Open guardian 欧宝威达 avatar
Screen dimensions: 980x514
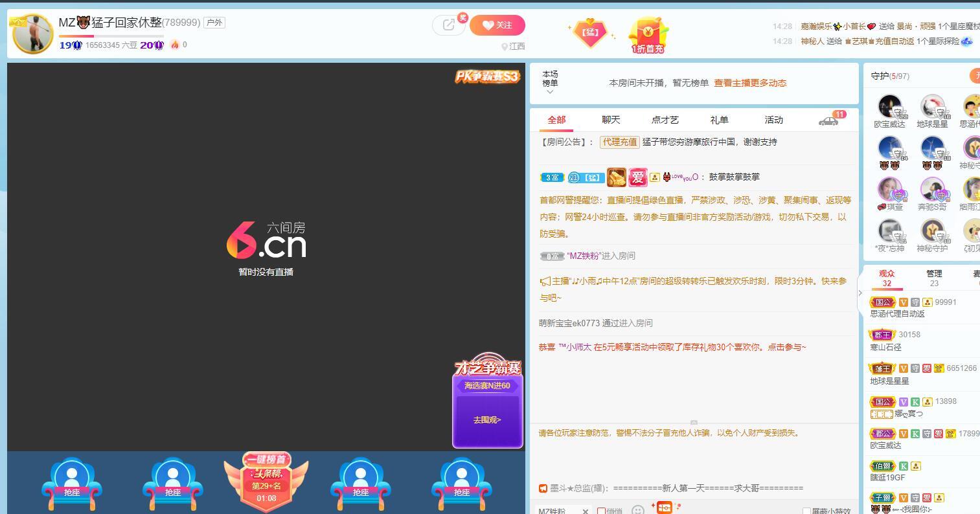point(889,106)
